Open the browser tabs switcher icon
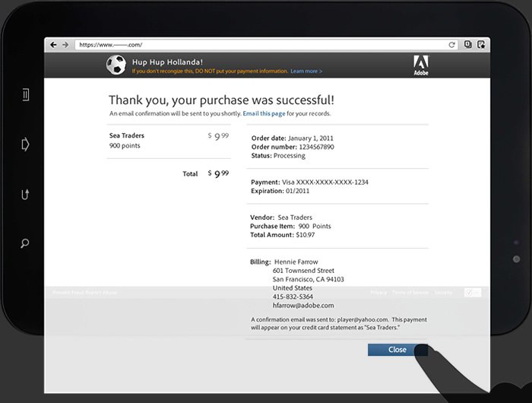 tap(468, 44)
